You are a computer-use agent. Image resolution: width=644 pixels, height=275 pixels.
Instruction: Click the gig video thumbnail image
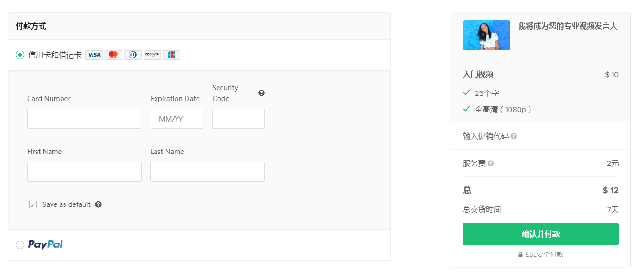pos(486,35)
